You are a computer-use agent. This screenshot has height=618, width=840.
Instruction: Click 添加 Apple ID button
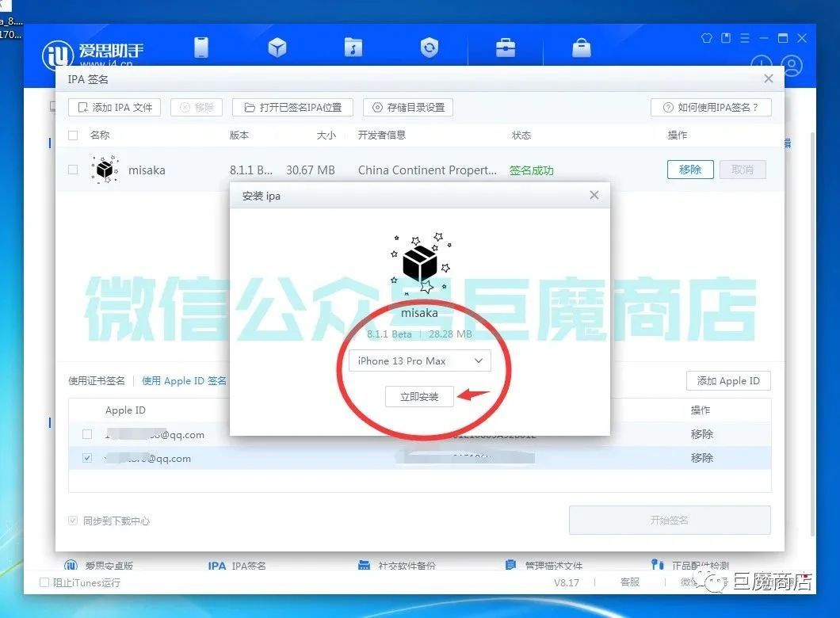pos(728,381)
